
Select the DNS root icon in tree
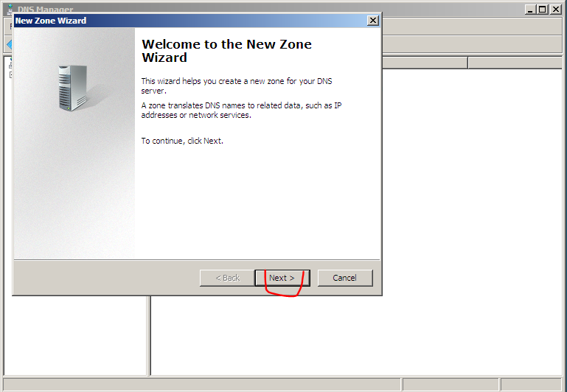pos(10,64)
